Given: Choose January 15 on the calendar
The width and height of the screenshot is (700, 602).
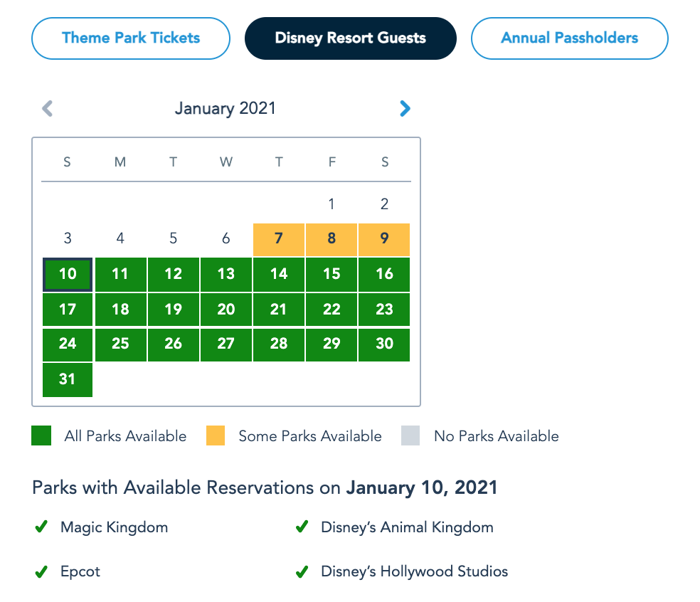Looking at the screenshot, I should [x=332, y=274].
